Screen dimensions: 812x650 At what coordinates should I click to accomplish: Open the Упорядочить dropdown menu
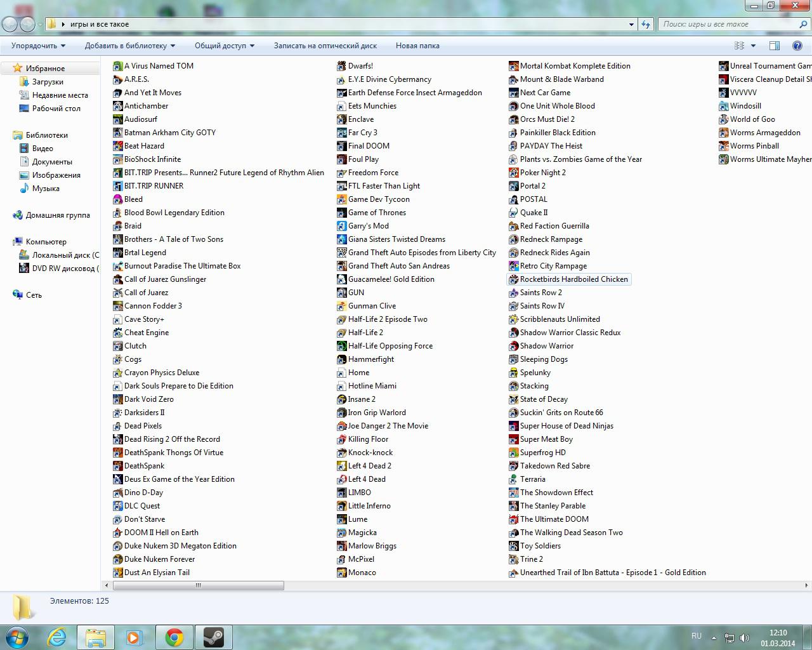pos(39,46)
